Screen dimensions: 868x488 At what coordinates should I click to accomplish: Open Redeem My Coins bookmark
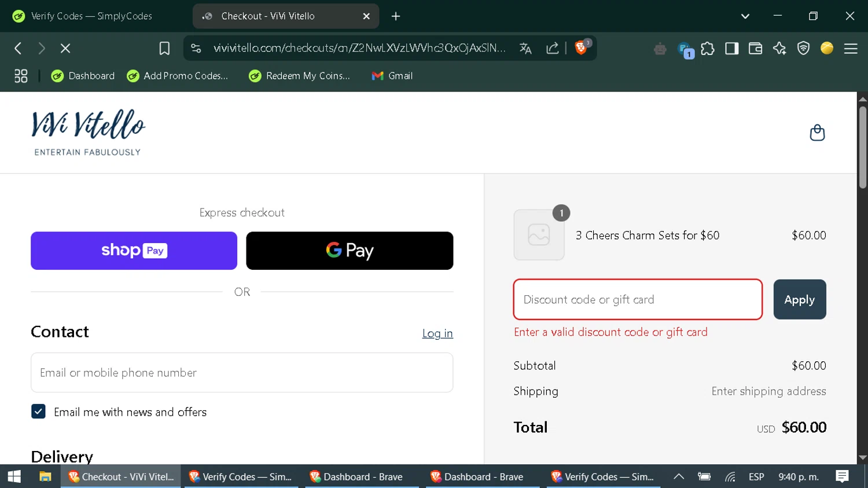point(300,76)
